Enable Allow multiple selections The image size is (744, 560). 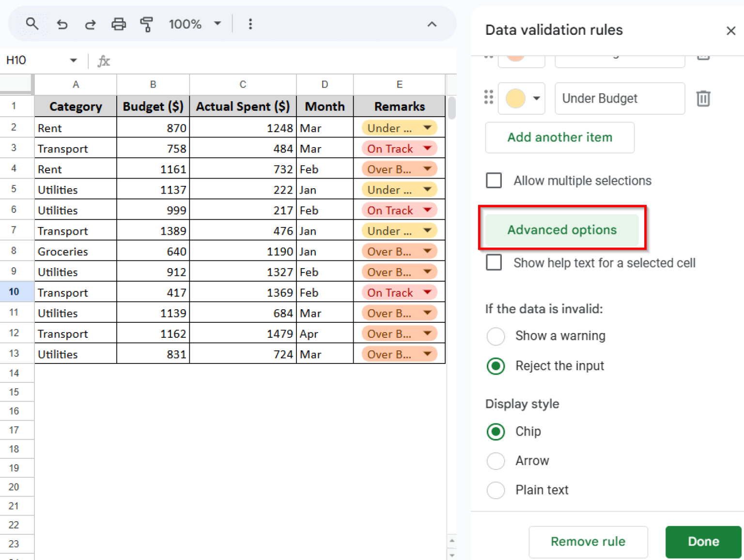(x=494, y=180)
